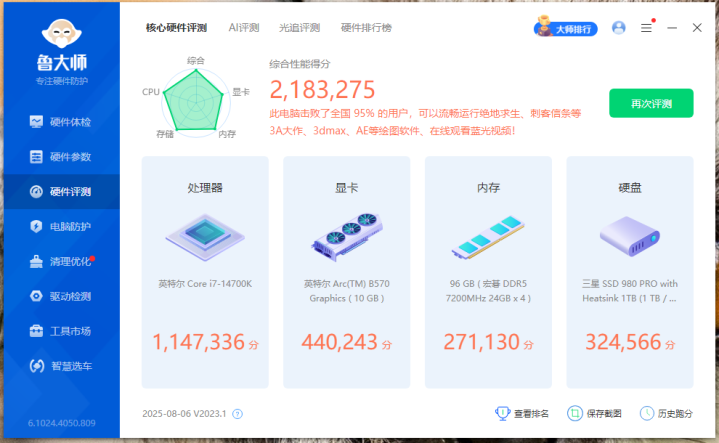
Task: Click the 内存 card title
Action: pyautogui.click(x=488, y=188)
